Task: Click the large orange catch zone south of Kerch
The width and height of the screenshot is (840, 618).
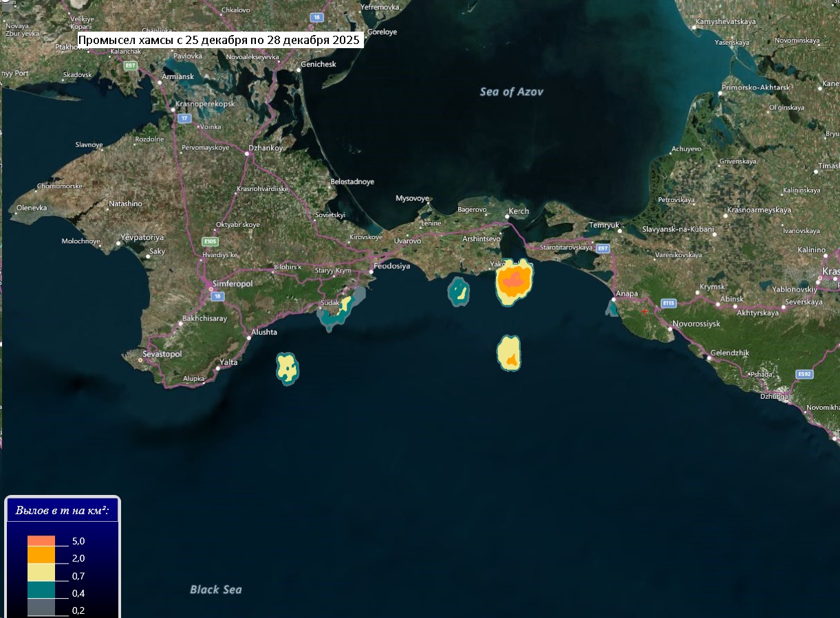Action: point(515,283)
